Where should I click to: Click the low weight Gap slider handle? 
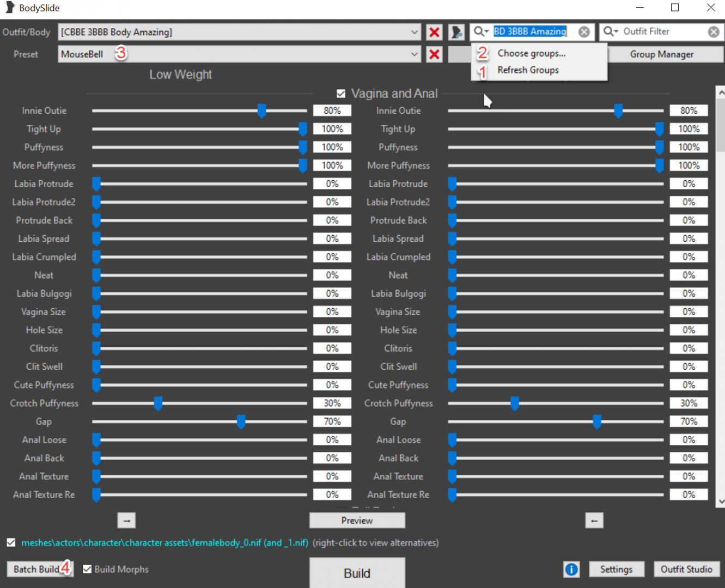click(x=241, y=421)
